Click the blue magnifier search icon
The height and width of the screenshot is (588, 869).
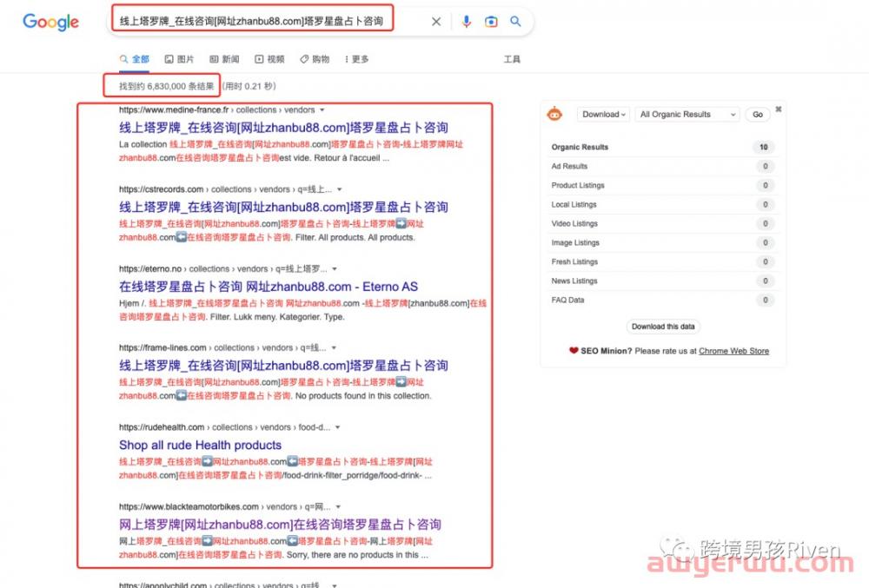click(x=515, y=22)
